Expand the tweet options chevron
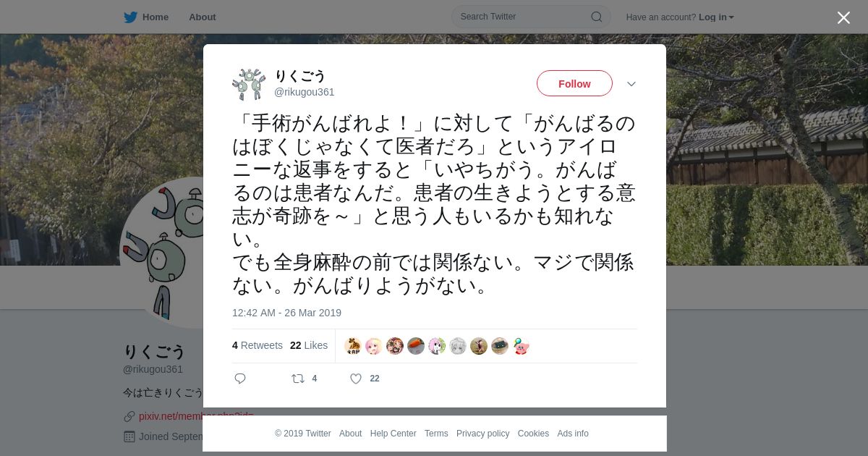This screenshot has width=868, height=456. coord(631,84)
